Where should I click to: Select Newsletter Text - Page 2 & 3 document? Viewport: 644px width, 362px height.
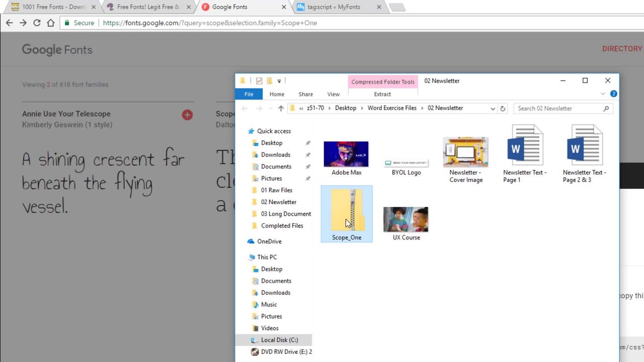(x=584, y=154)
